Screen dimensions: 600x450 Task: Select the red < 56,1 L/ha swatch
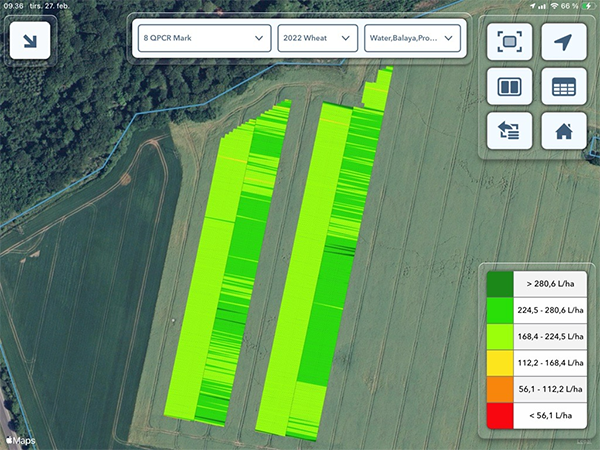pos(500,416)
